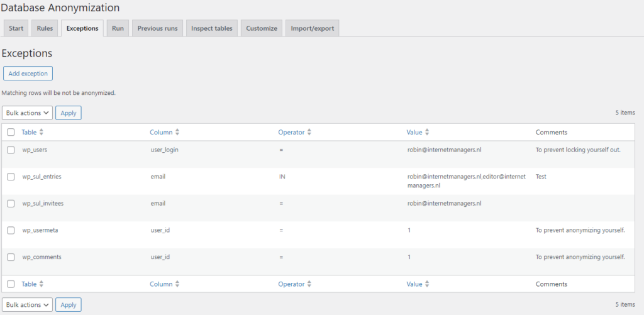
Task: Click sort arrows beside bottom Operator header
Action: (x=309, y=284)
